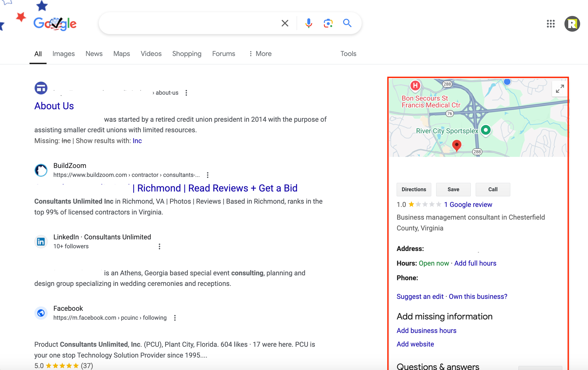Click Add full hours link
This screenshot has width=588, height=370.
(x=475, y=263)
